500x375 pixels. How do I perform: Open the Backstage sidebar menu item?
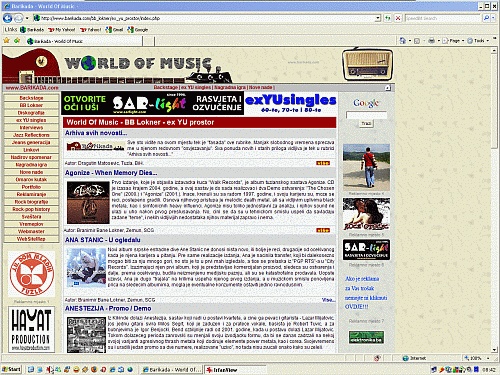(x=31, y=98)
